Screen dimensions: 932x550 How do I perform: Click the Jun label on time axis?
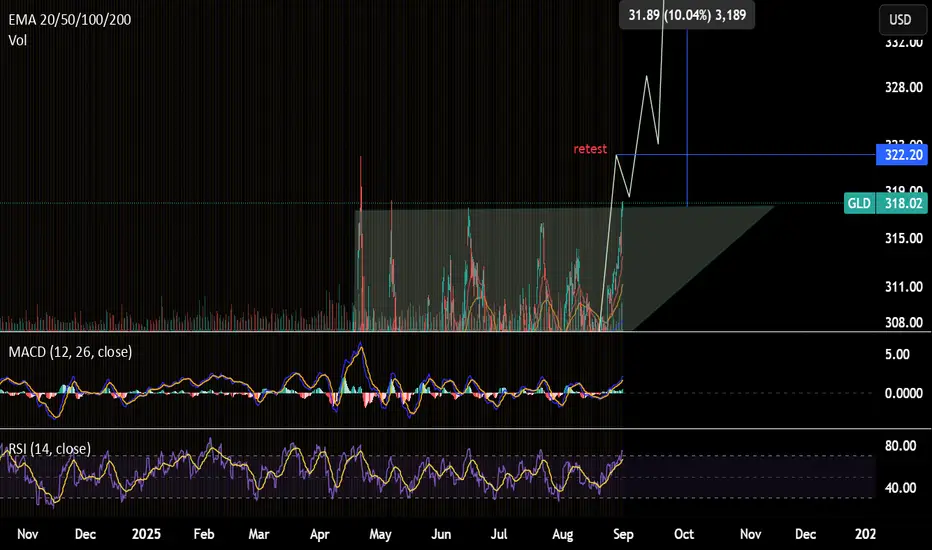click(440, 534)
